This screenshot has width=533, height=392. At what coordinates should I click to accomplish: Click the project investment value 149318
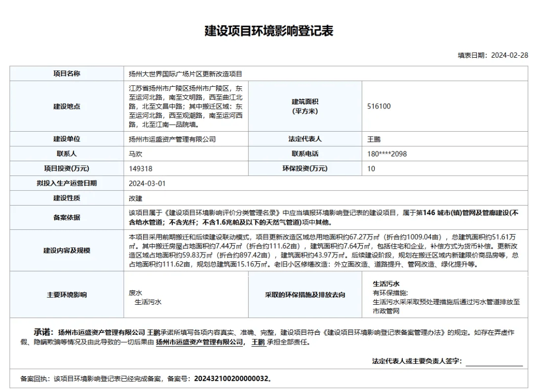pyautogui.click(x=141, y=169)
